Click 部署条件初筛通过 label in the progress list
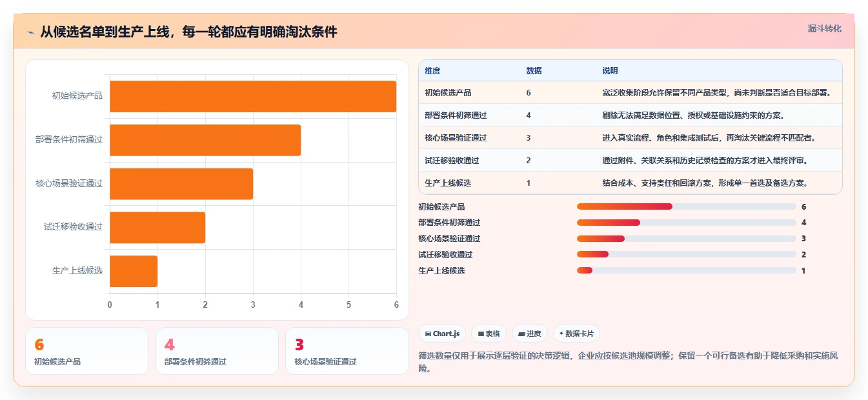Viewport: 868px width, 400px height. (449, 223)
